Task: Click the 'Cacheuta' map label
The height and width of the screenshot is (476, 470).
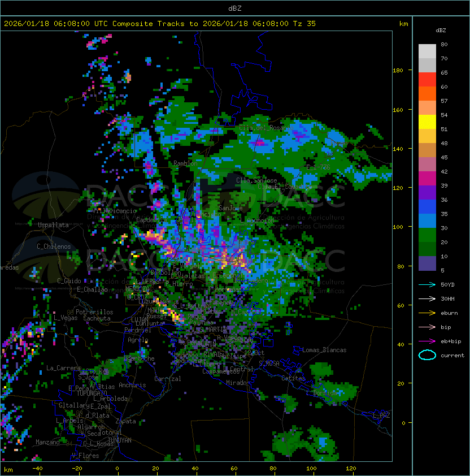Action: 97,318
